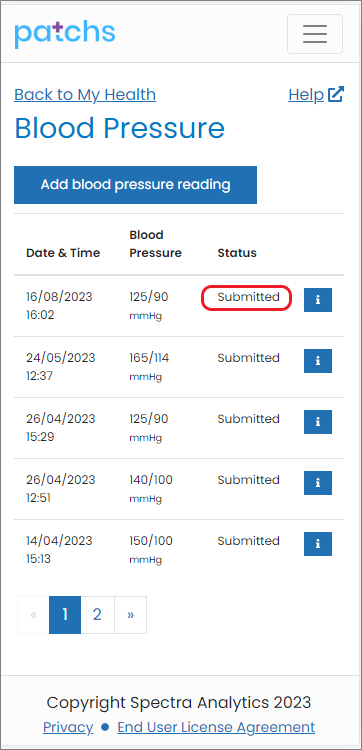Click the highlighted Submitted status

[246, 297]
